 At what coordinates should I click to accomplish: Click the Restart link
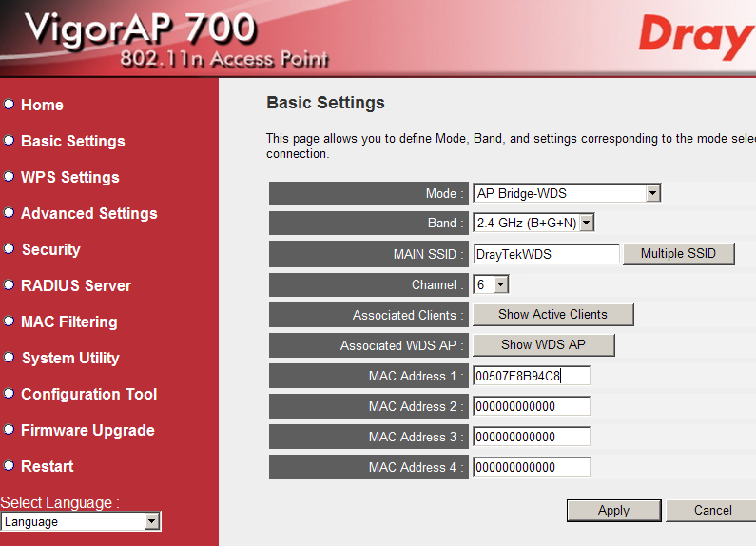coord(47,466)
